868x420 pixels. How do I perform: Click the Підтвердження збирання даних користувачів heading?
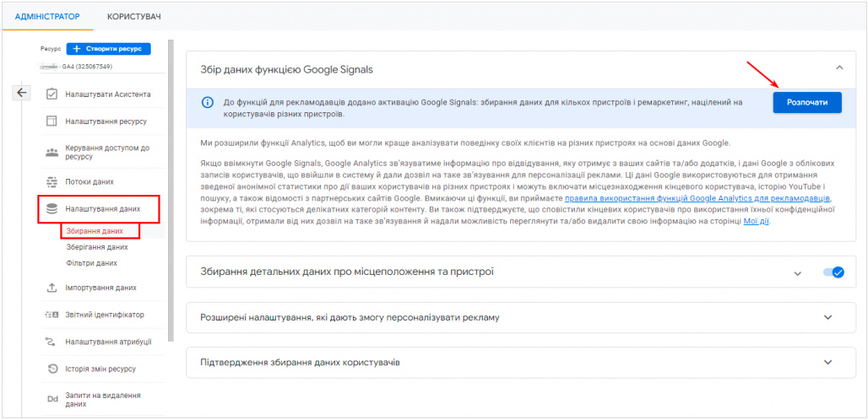(300, 363)
